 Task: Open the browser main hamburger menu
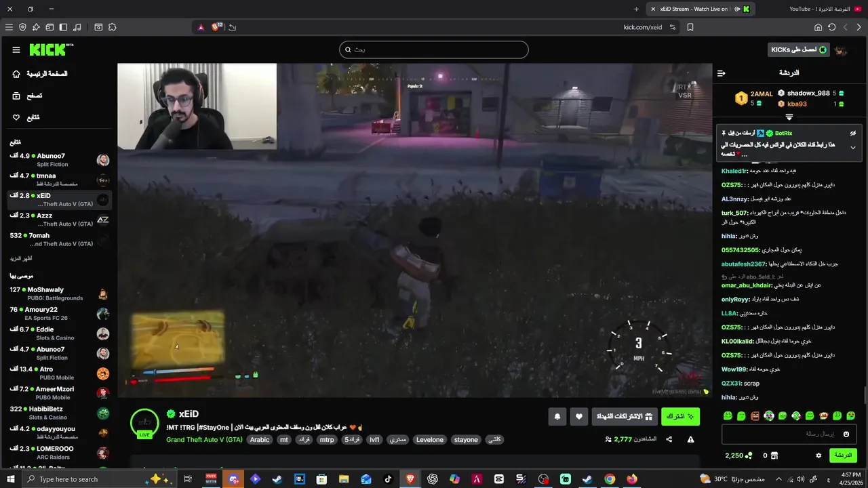(x=9, y=27)
